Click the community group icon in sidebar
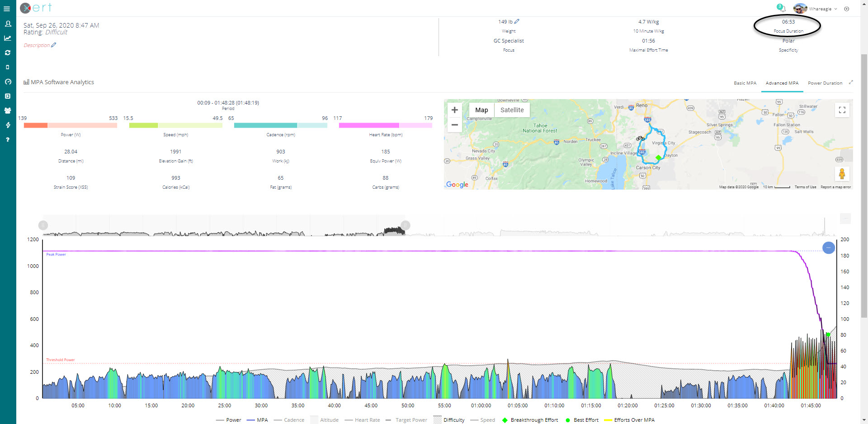The width and height of the screenshot is (868, 424). click(8, 110)
